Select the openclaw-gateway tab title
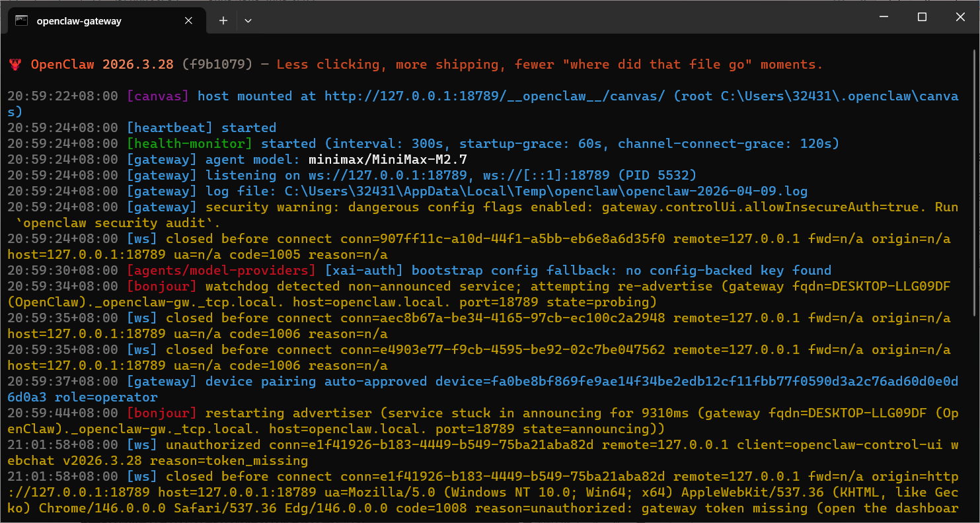 click(x=79, y=20)
